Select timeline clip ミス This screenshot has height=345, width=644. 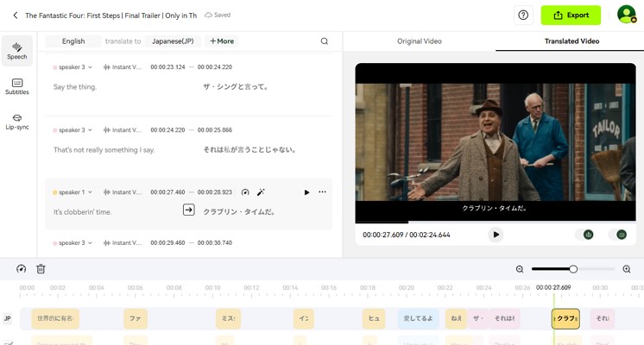[229, 319]
